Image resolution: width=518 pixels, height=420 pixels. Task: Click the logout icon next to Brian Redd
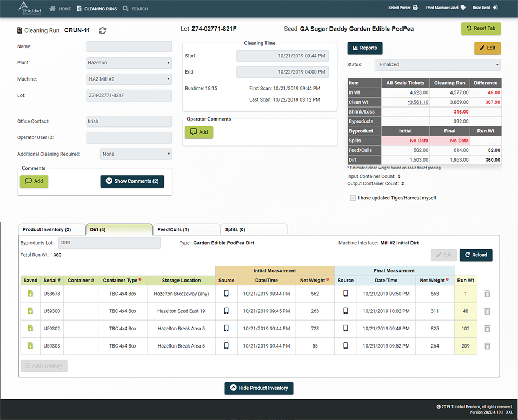495,8
